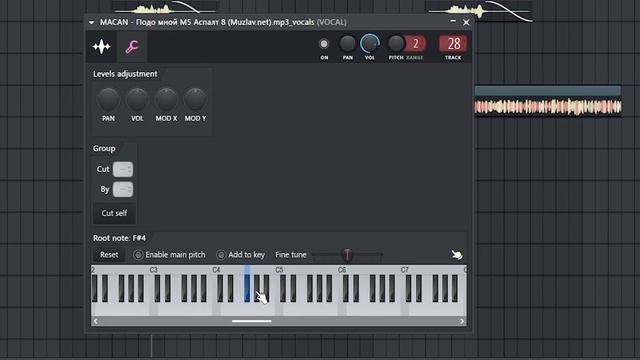Click the By group number field
The image size is (640, 360).
pos(123,189)
